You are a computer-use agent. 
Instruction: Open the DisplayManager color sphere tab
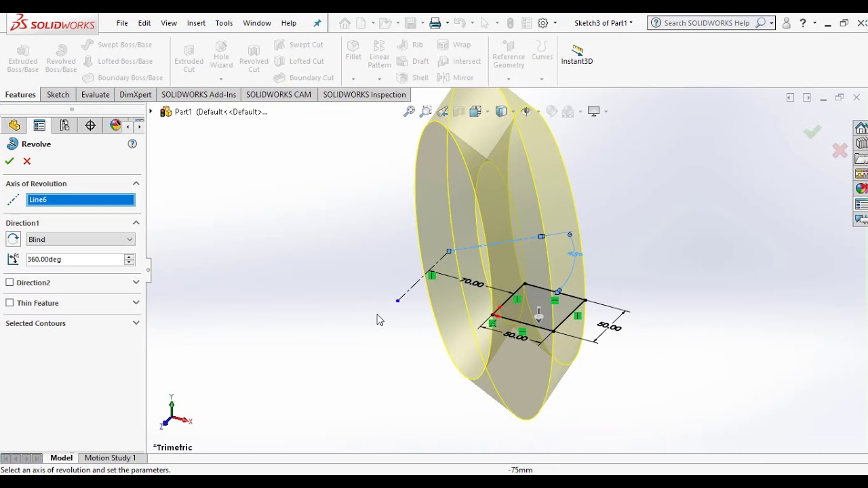(x=115, y=125)
